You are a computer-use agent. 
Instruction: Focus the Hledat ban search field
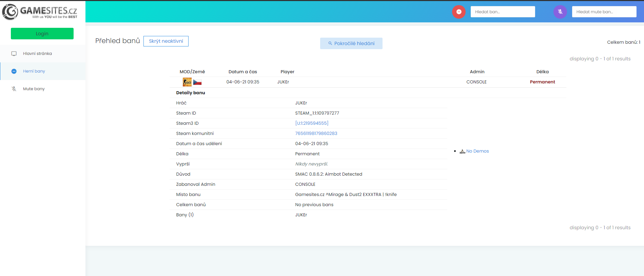tap(503, 12)
